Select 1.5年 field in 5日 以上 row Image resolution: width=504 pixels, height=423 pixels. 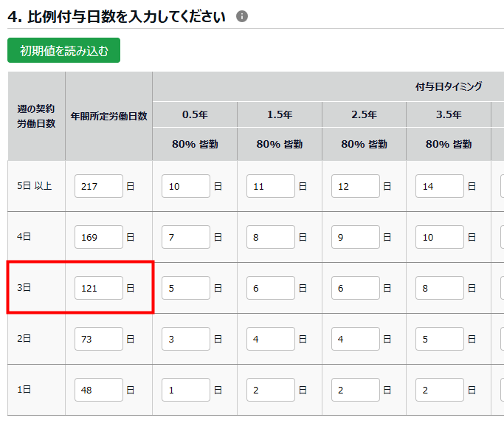(271, 186)
